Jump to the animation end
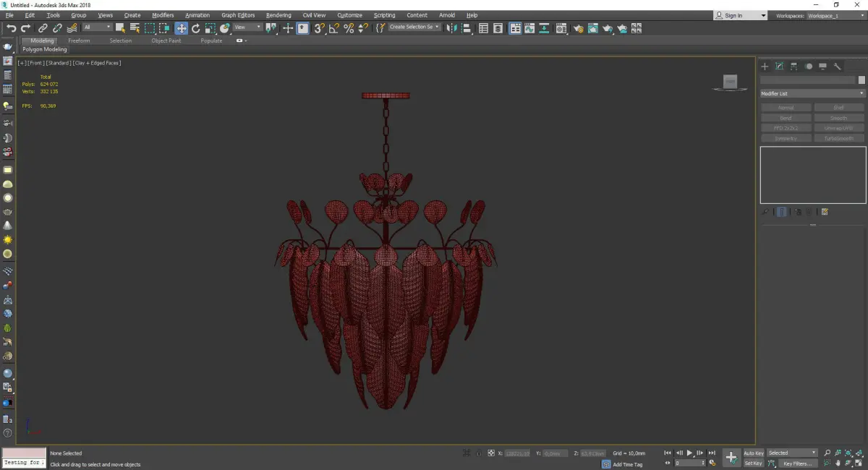The width and height of the screenshot is (868, 470). [712, 453]
